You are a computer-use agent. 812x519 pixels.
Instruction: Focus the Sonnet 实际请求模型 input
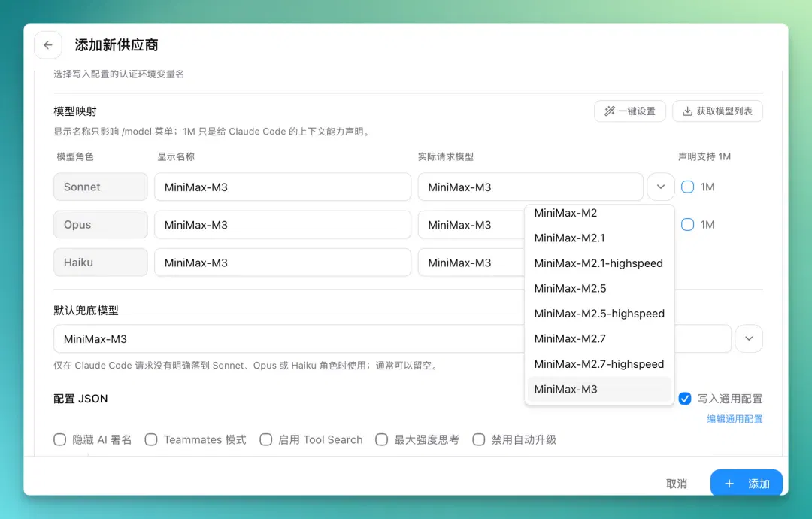pyautogui.click(x=530, y=187)
